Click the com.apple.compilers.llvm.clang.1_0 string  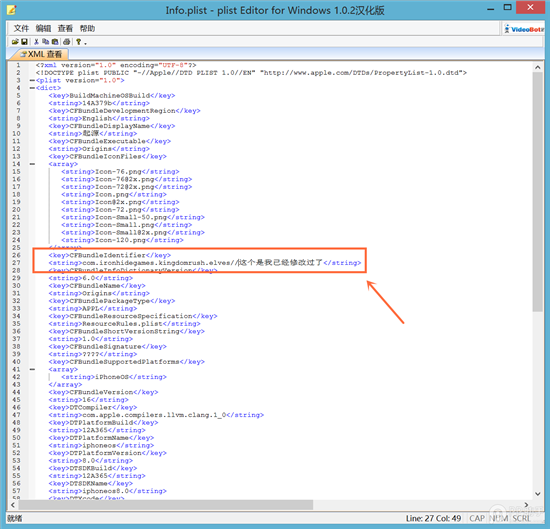point(156,415)
